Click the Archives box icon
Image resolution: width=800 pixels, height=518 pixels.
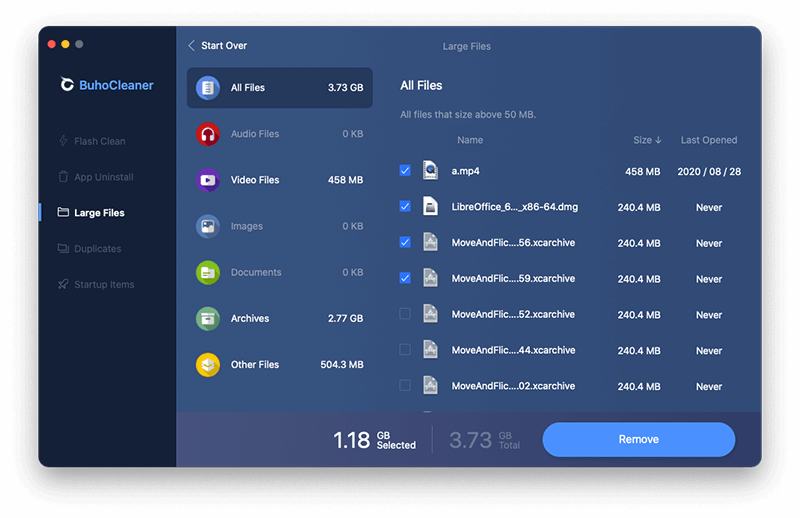[208, 318]
